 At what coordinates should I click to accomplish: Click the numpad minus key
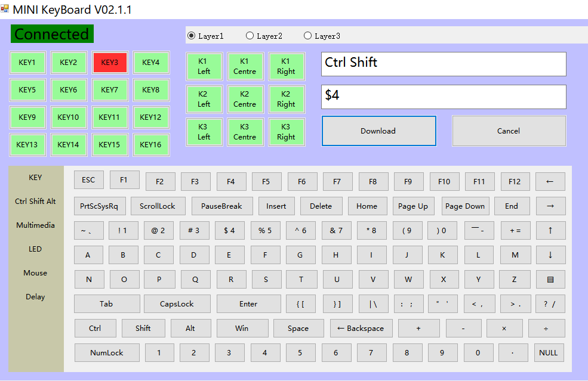463,329
